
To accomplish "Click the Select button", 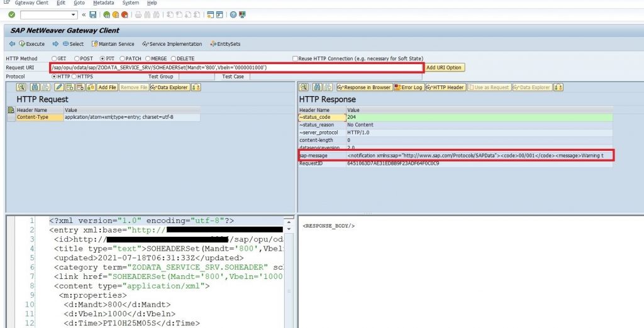I will [74, 44].
